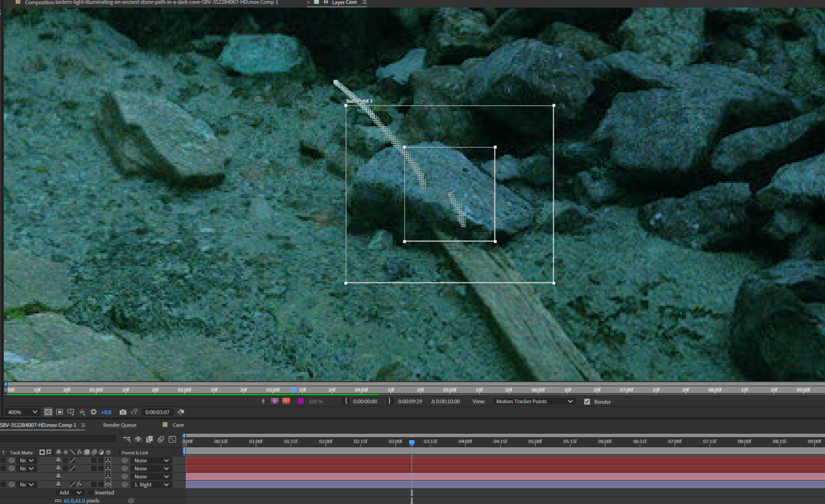Open the 400% magnification dropdown

tap(22, 412)
